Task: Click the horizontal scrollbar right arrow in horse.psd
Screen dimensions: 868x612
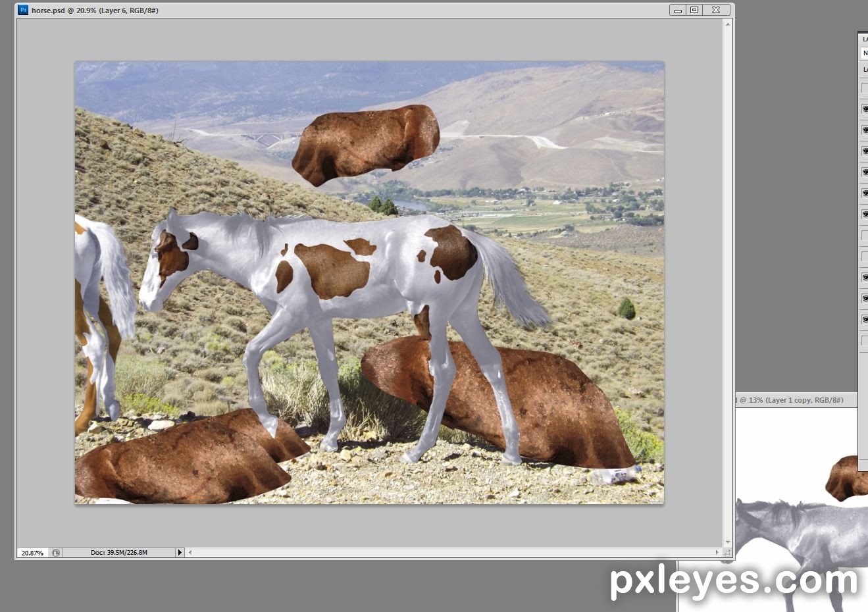Action: click(x=717, y=553)
